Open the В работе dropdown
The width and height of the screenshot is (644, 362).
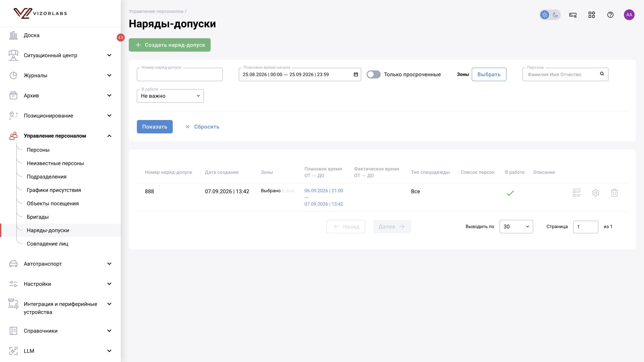click(170, 96)
